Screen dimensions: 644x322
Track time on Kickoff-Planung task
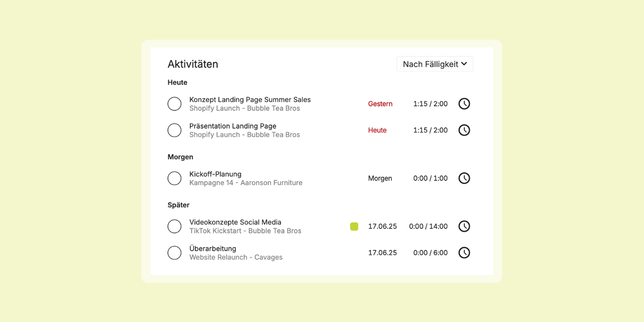(x=464, y=178)
